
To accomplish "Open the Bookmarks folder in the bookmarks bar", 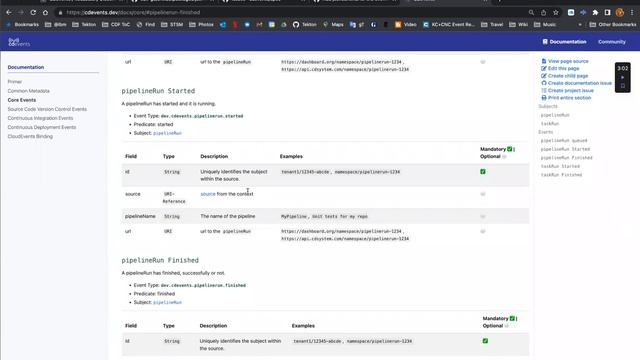I will 22,24.
